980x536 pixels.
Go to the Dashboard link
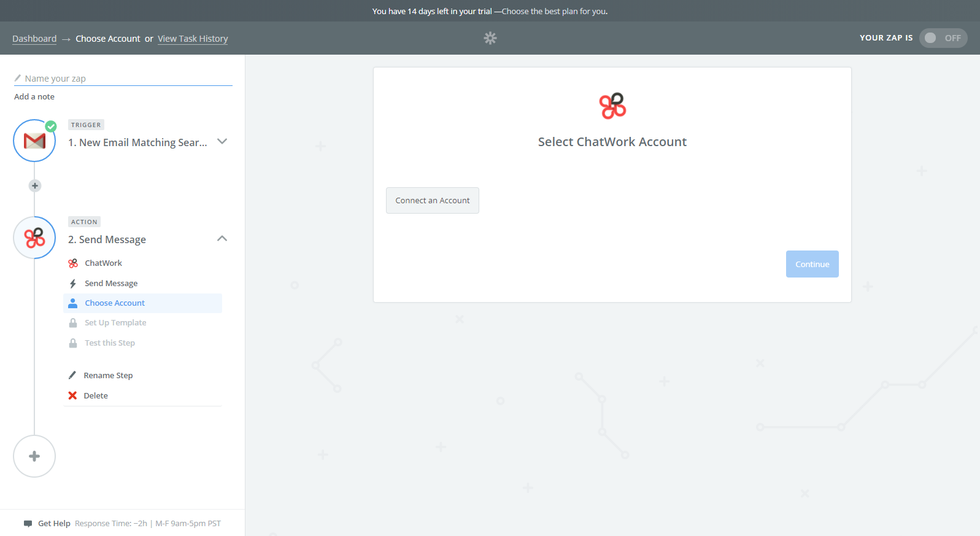[34, 39]
